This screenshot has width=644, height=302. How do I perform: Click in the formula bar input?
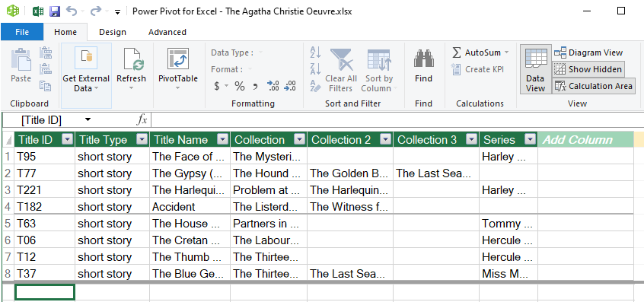pos(397,120)
